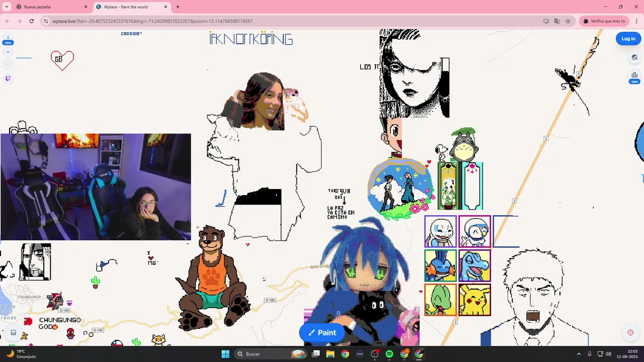Open the Chrome three-dot menu

pos(637,21)
